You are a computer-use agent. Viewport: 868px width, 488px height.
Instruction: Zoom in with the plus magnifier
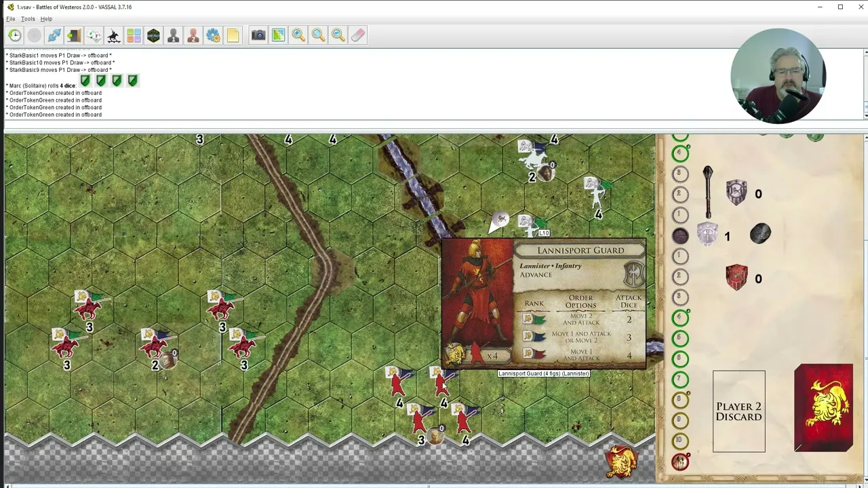tap(298, 35)
